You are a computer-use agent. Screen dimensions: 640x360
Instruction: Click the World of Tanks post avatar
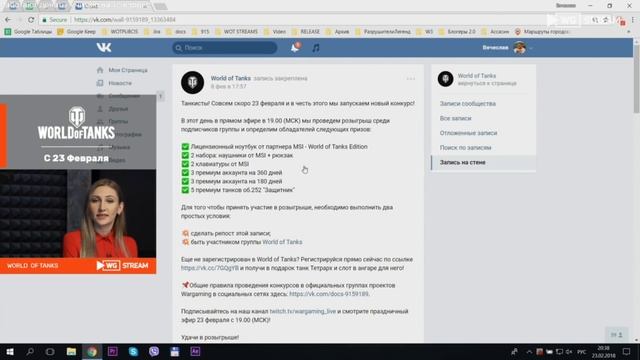pos(192,82)
